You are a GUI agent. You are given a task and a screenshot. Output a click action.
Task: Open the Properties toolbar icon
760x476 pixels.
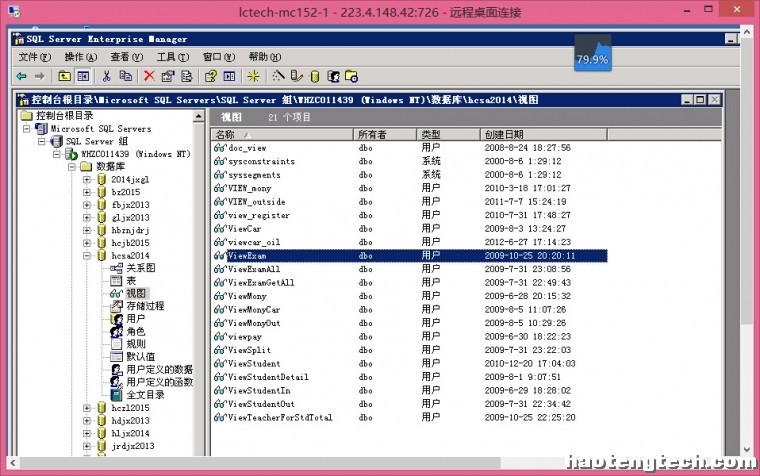click(168, 76)
